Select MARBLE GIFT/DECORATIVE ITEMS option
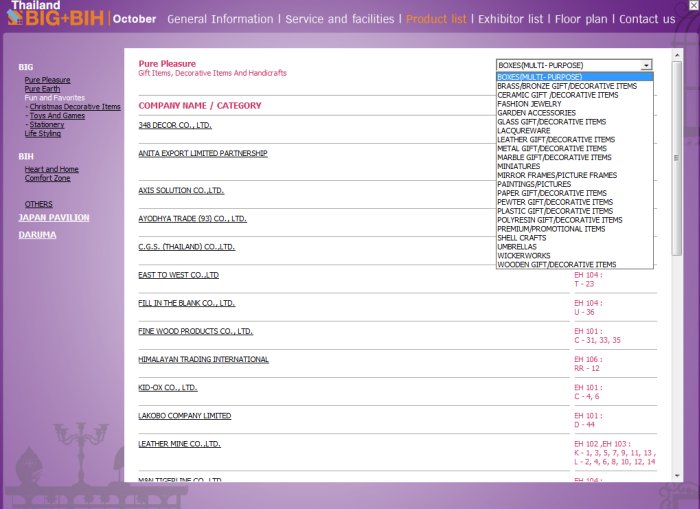Viewport: 700px width, 509px height. pyautogui.click(x=575, y=158)
